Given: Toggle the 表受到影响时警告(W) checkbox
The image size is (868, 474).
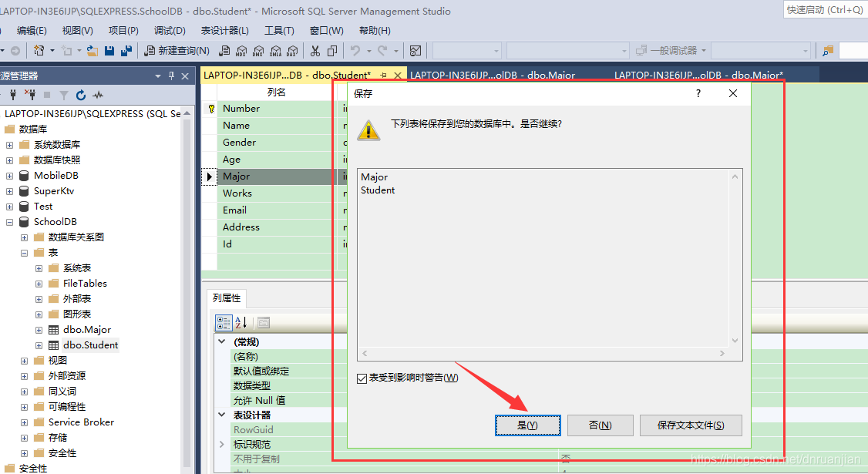Looking at the screenshot, I should tap(362, 378).
